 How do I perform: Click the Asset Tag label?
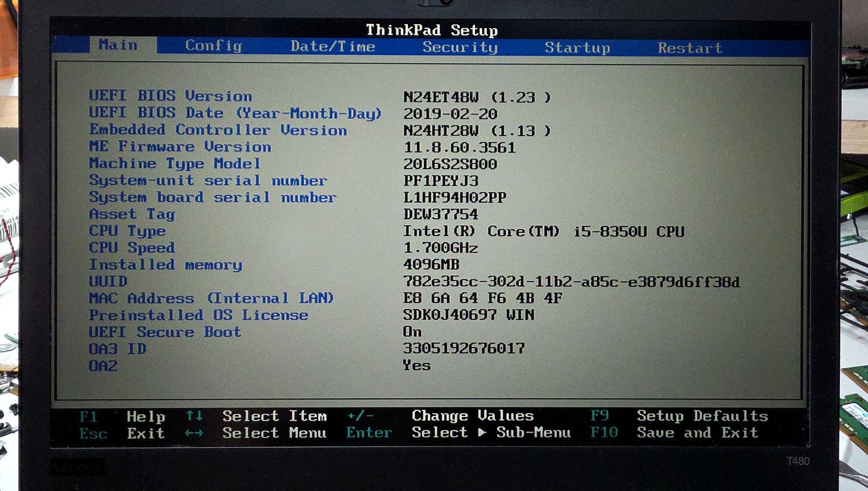click(x=132, y=214)
